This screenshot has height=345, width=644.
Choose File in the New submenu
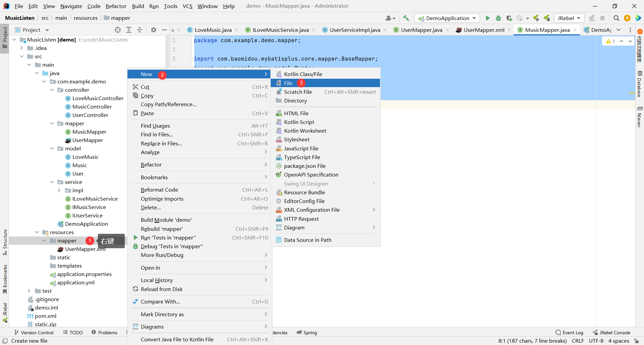pyautogui.click(x=325, y=83)
